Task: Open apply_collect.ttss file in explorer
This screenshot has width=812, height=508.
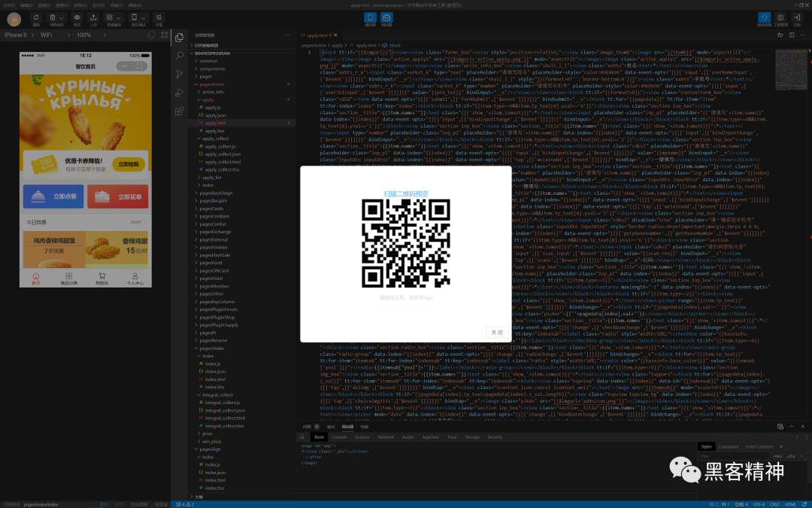Action: (x=222, y=169)
